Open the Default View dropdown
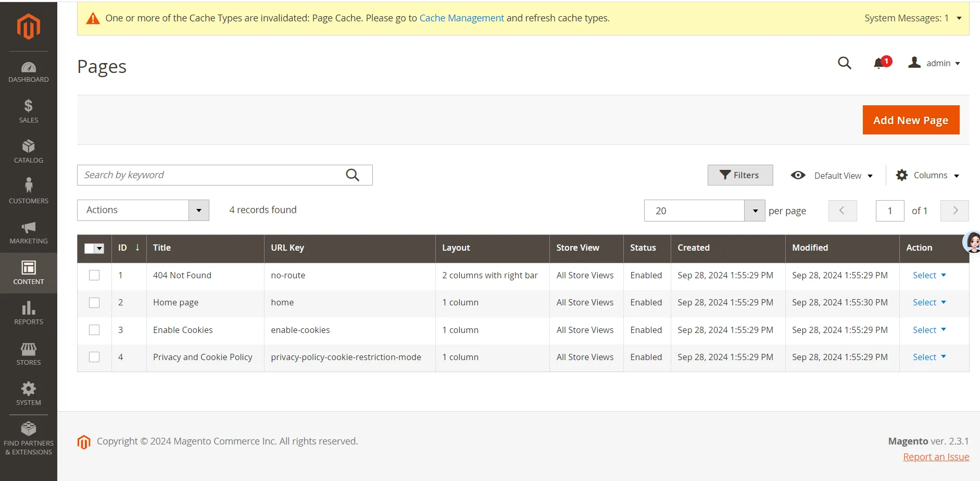This screenshot has height=481, width=980. click(x=832, y=176)
